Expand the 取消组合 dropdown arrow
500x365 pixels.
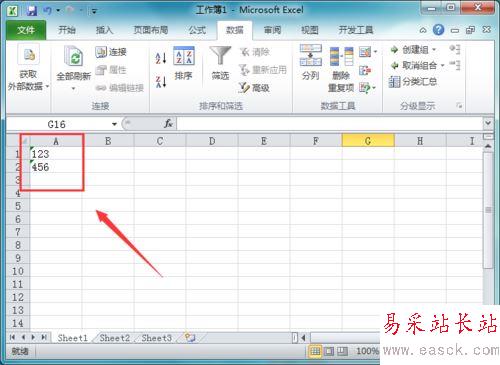pos(443,65)
